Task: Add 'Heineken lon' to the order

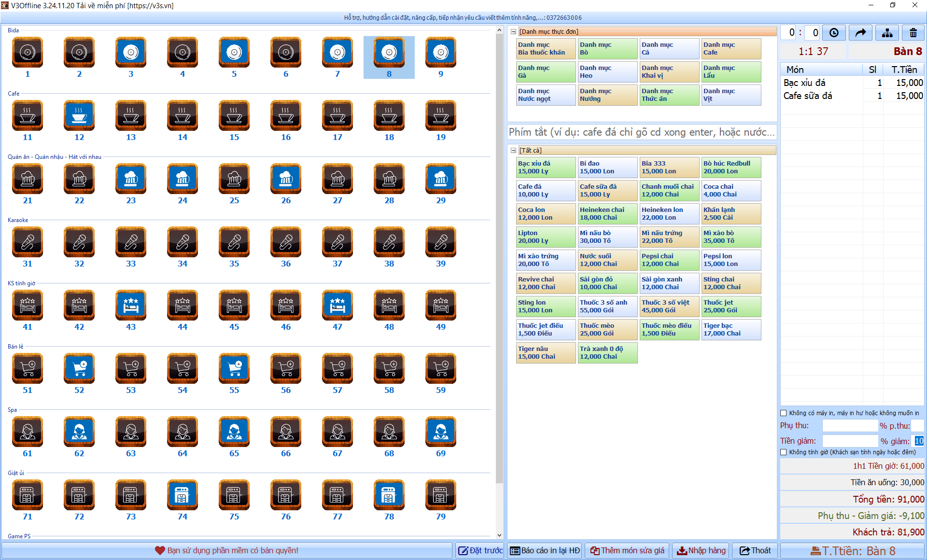Action: [669, 214]
